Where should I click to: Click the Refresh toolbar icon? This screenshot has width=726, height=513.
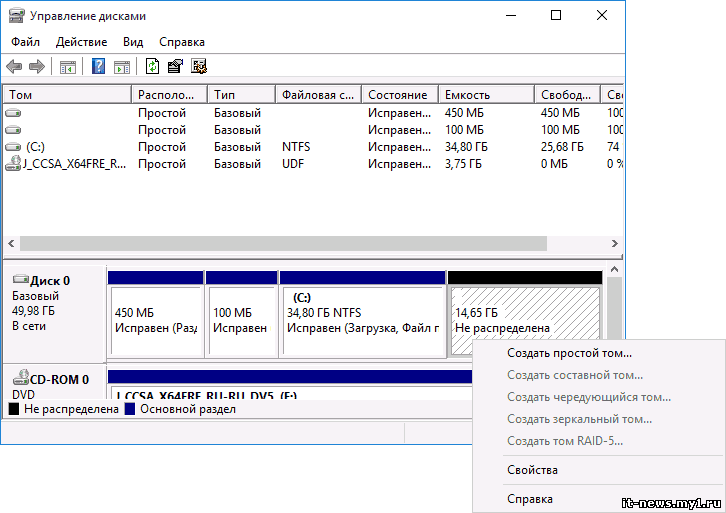(152, 67)
